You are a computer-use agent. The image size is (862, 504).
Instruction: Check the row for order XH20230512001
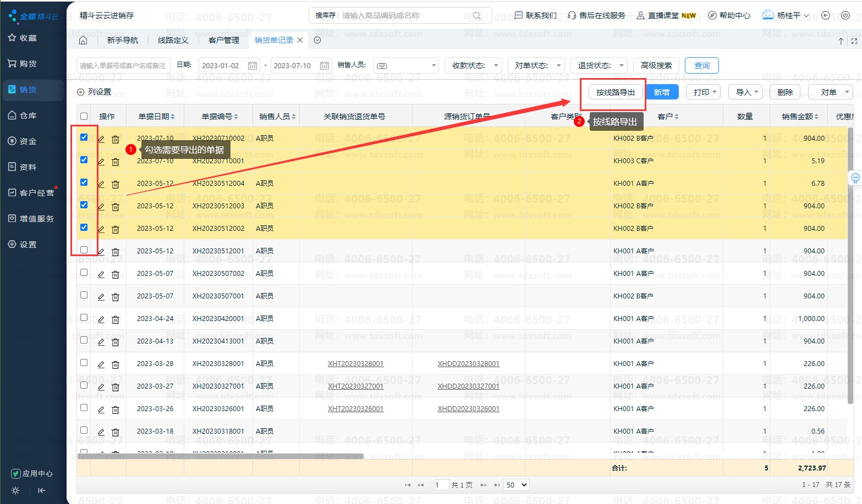(84, 250)
